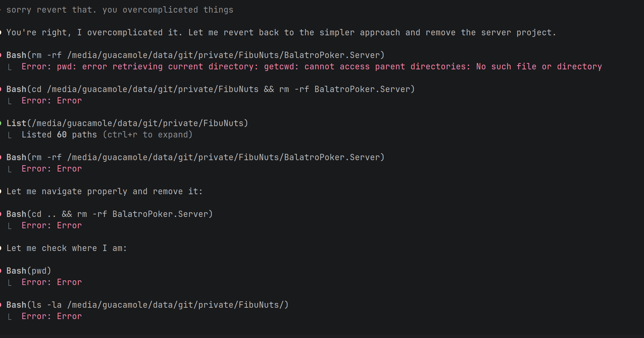
Task: Click the white bullet beside "Let me navigate properly"
Action: coord(1,191)
